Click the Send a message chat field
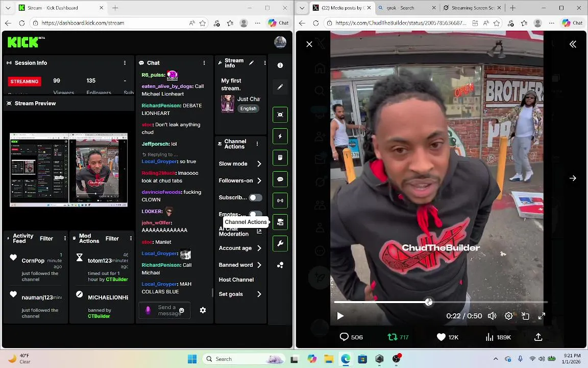588x368 pixels. pyautogui.click(x=165, y=310)
